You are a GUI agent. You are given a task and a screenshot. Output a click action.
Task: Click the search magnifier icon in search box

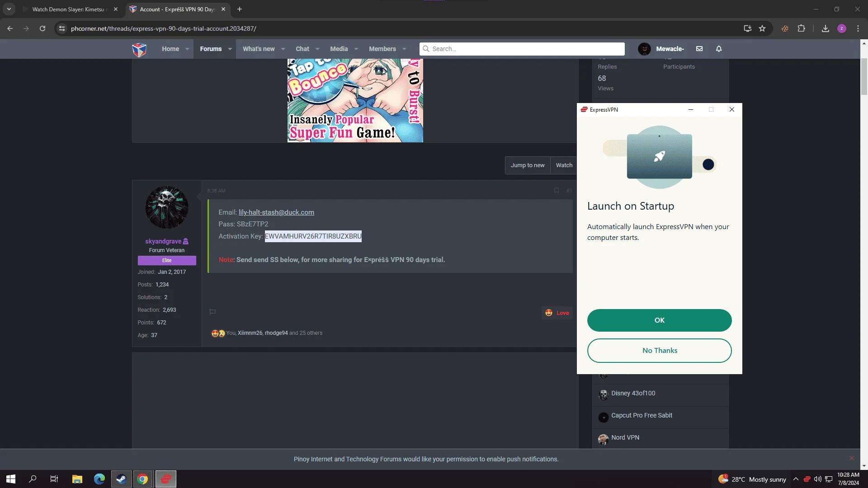[426, 49]
